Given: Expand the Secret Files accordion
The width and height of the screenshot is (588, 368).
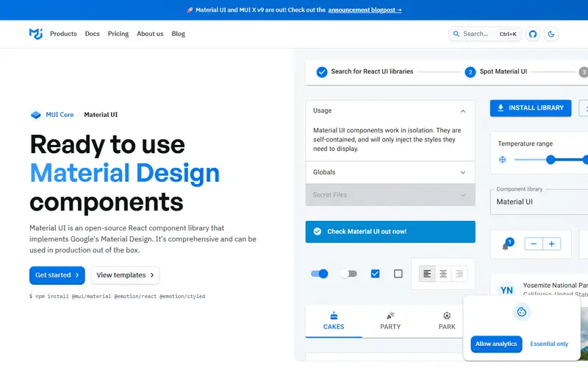Looking at the screenshot, I should coord(390,195).
